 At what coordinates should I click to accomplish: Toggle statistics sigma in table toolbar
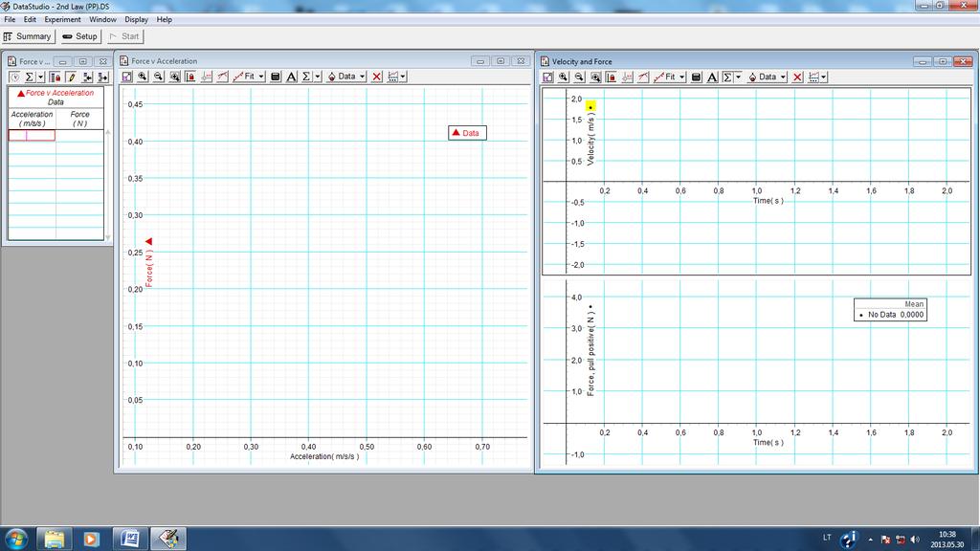click(30, 77)
